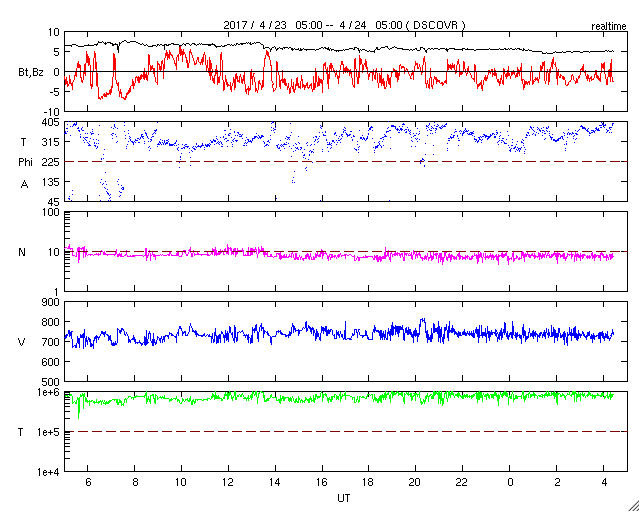Screen dimensions: 640x512
Task: Click the 'V' velocity axis label
Action: click(22, 342)
